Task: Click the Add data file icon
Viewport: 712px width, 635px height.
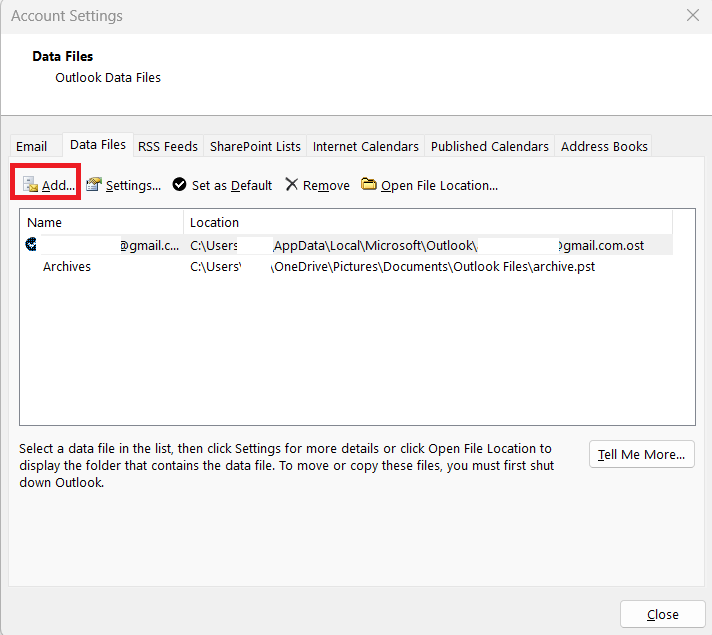Action: pos(30,184)
